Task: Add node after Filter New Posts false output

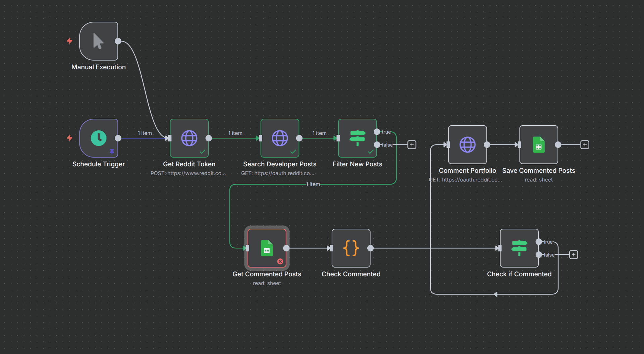Action: pyautogui.click(x=412, y=145)
